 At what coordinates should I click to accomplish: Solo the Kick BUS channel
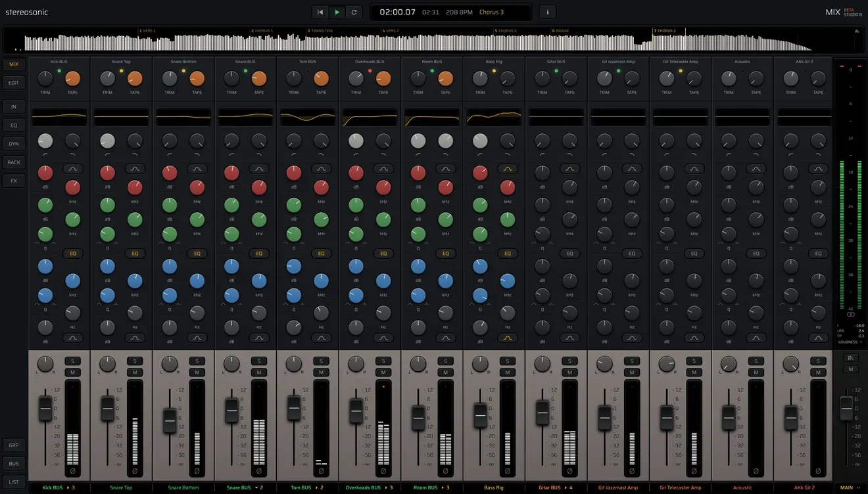tap(73, 361)
